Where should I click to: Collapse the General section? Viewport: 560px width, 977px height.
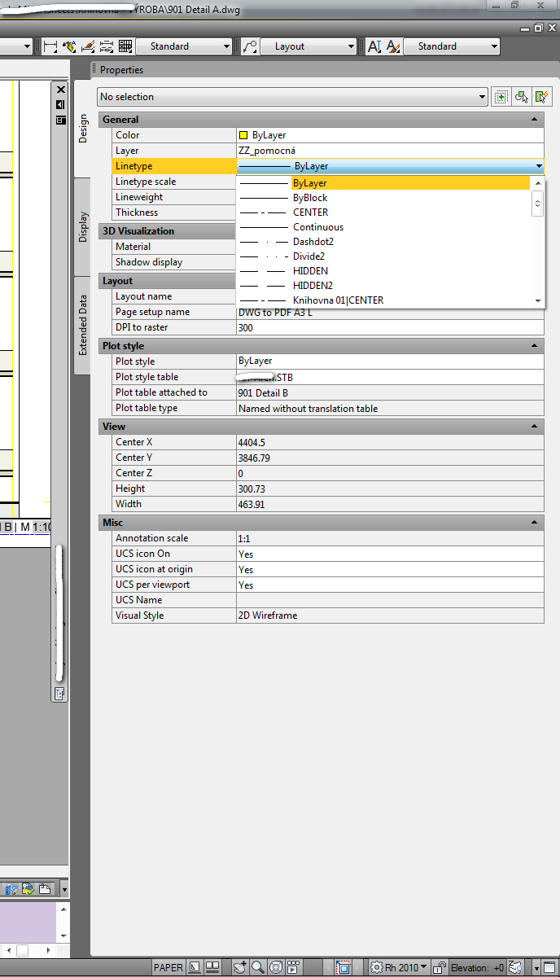click(535, 120)
